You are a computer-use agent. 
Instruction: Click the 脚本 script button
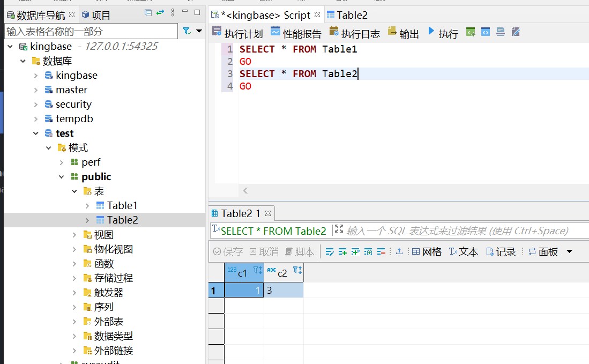[300, 251]
